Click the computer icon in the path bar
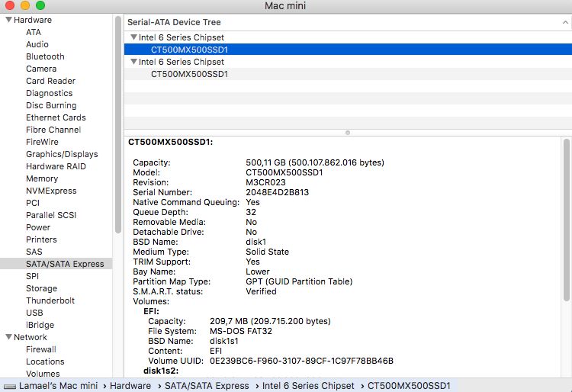This screenshot has width=572, height=392. pos(9,386)
